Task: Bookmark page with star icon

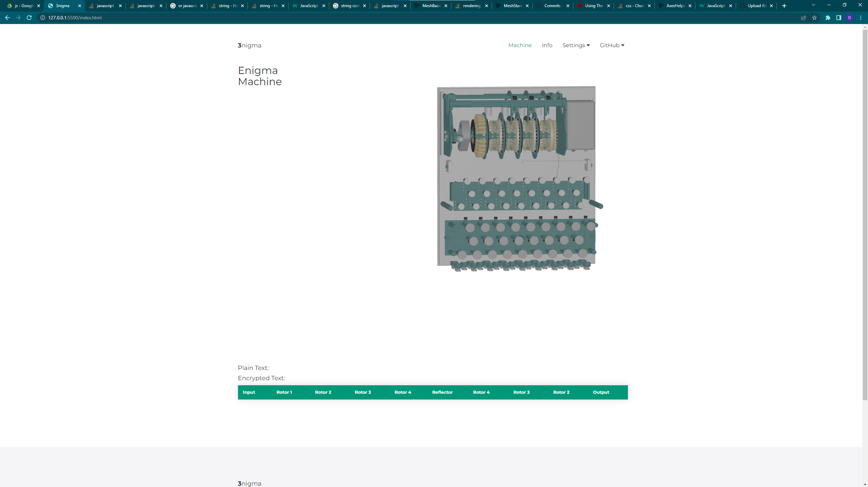Action: pos(814,18)
